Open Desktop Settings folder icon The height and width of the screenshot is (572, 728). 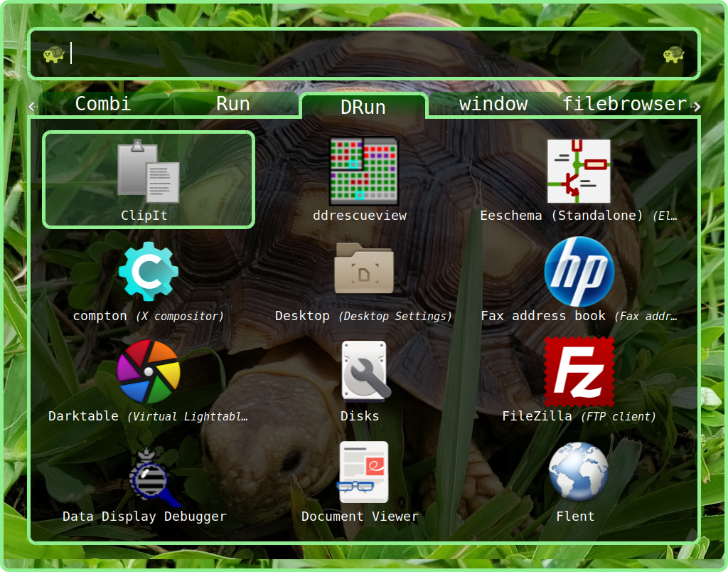tap(363, 270)
